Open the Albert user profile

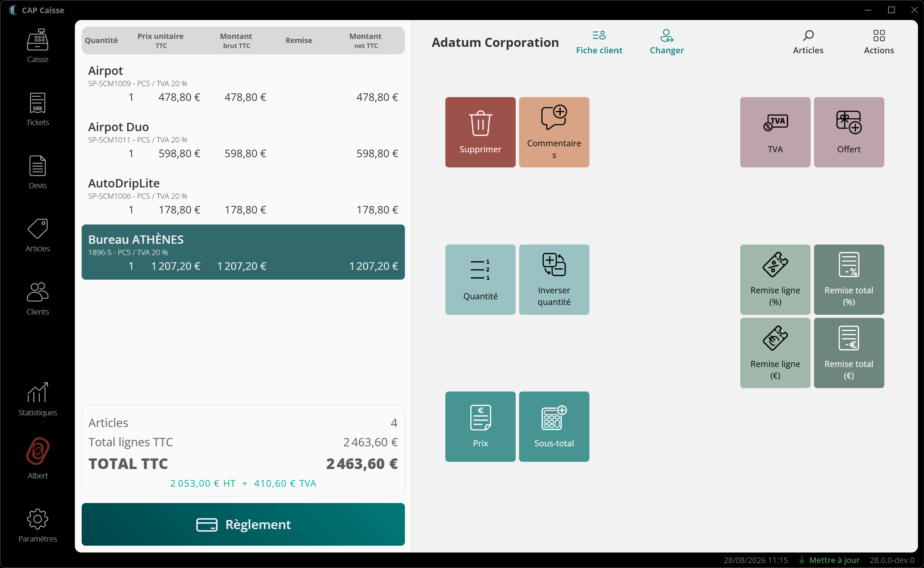point(37,458)
